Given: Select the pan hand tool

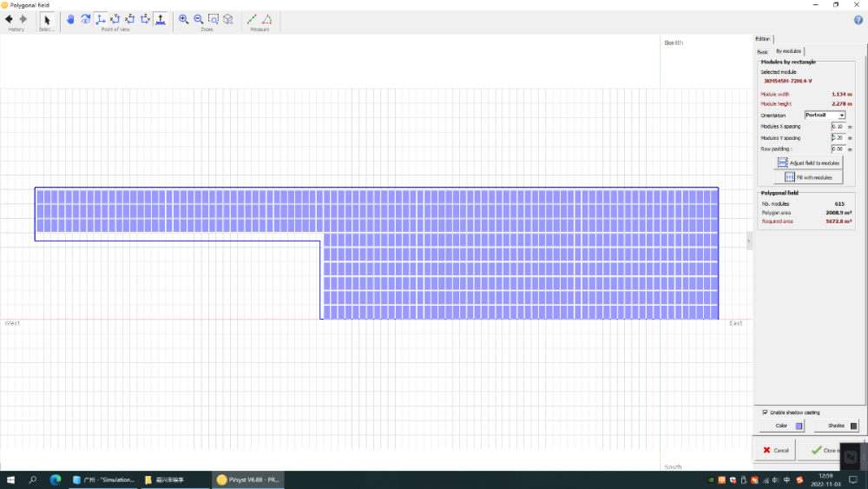Looking at the screenshot, I should pos(70,19).
